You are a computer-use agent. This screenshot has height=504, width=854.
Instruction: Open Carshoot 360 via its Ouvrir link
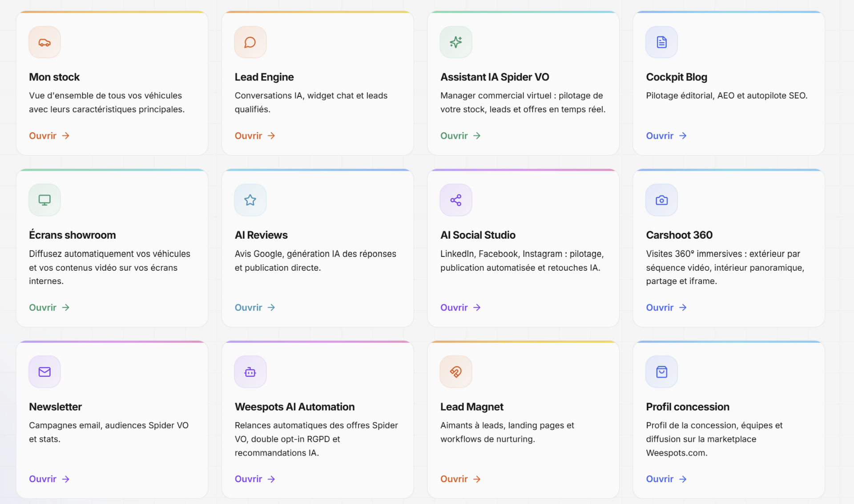[x=666, y=308]
